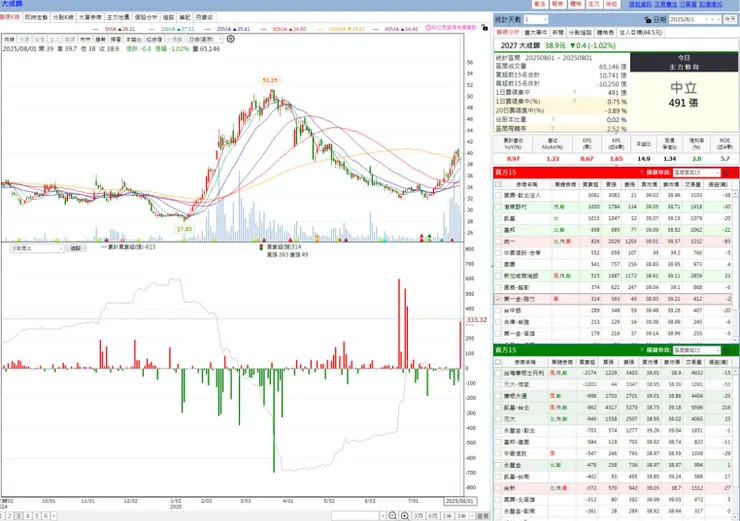
Task: Click the 333.32 value label on lower chart
Action: pyautogui.click(x=476, y=320)
